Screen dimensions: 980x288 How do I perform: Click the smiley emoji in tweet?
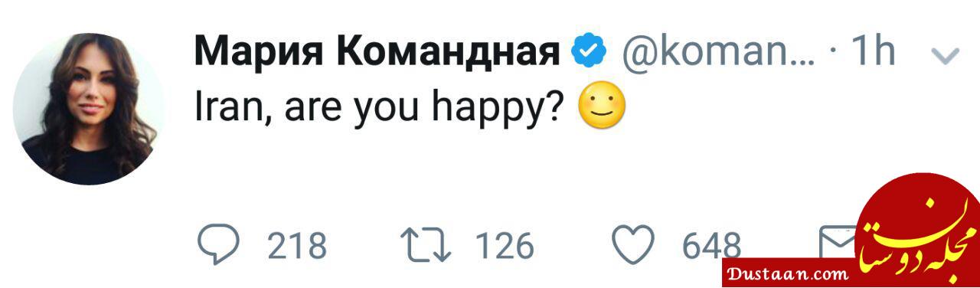click(603, 108)
